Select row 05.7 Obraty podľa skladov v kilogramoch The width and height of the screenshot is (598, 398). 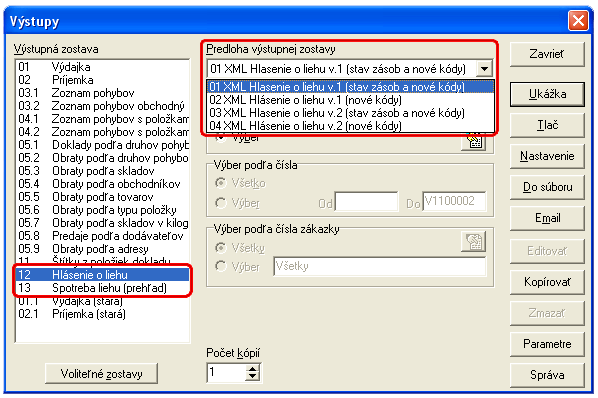tap(103, 223)
